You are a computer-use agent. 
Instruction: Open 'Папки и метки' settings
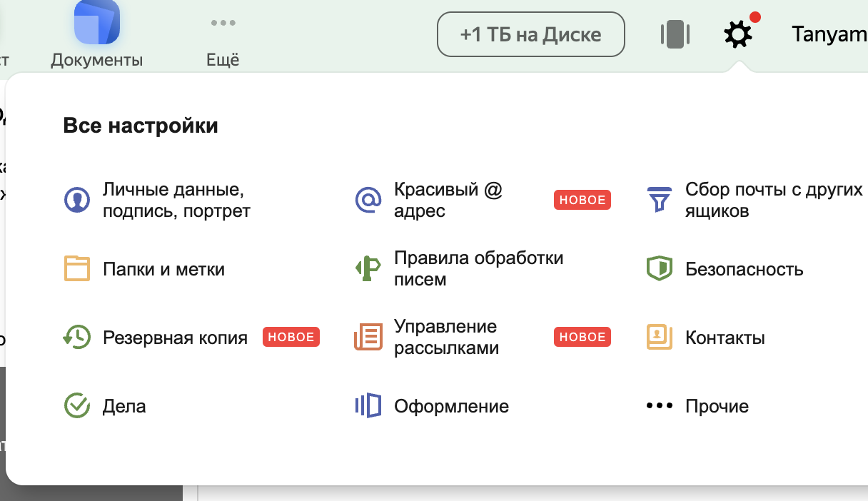163,269
